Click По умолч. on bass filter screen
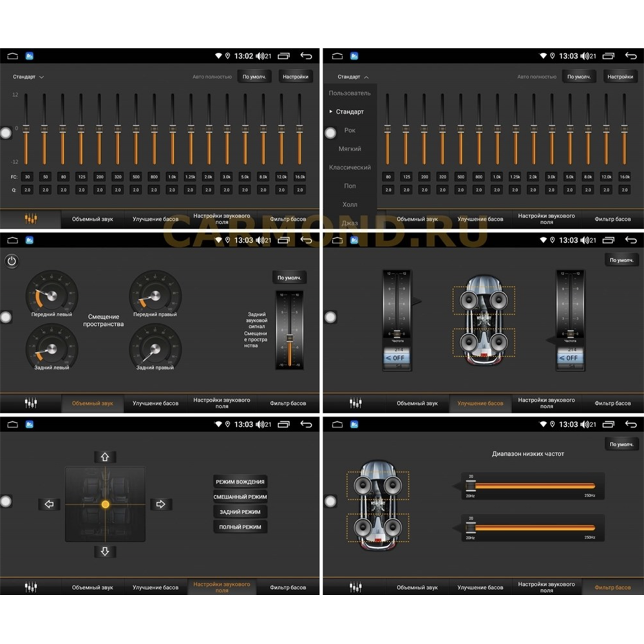 point(621,444)
